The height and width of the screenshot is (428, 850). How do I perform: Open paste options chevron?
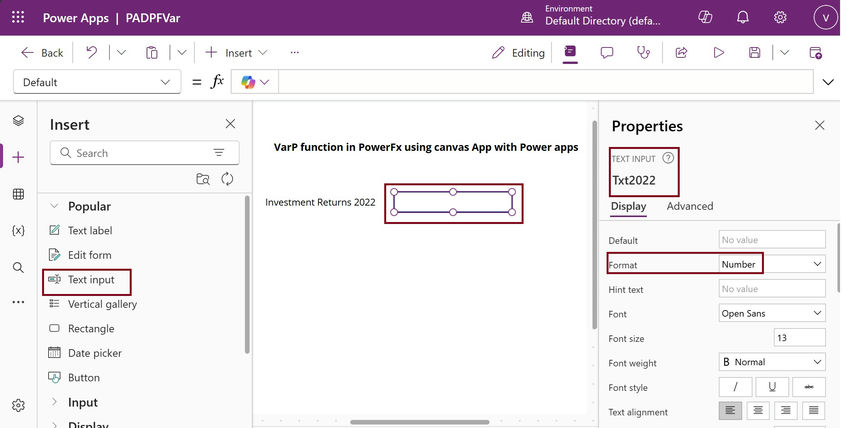(x=182, y=53)
